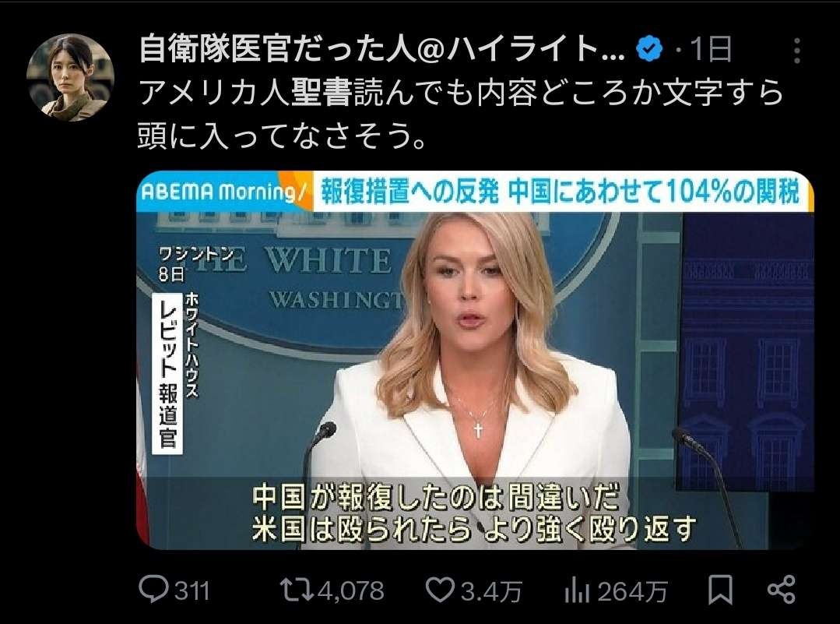Click the ABEMA Morning logo in the video
The width and height of the screenshot is (840, 624).
(223, 192)
